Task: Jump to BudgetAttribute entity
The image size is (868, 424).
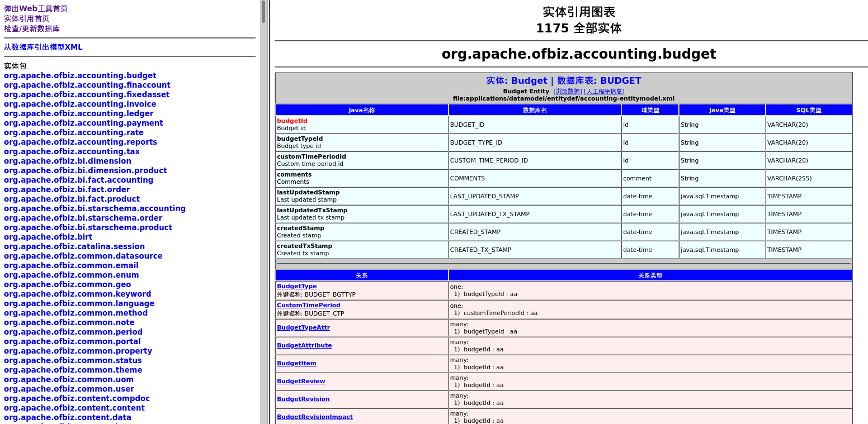Action: click(304, 345)
